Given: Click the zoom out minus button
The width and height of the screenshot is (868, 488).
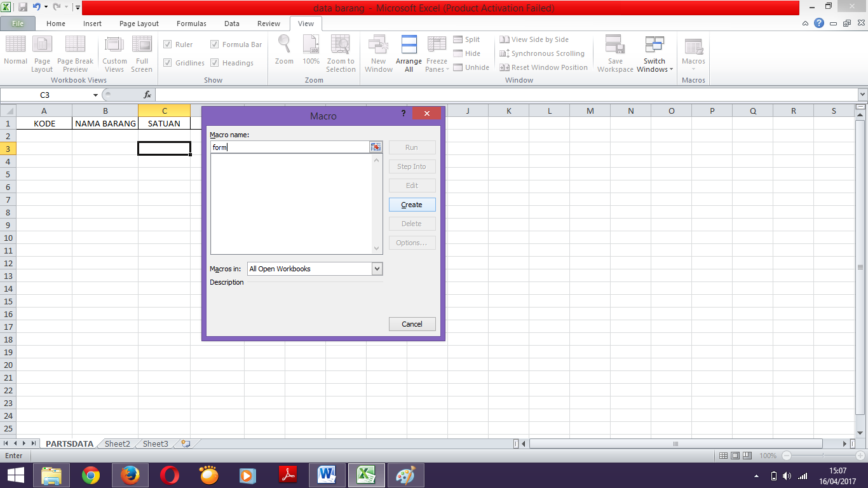Looking at the screenshot, I should click(787, 456).
